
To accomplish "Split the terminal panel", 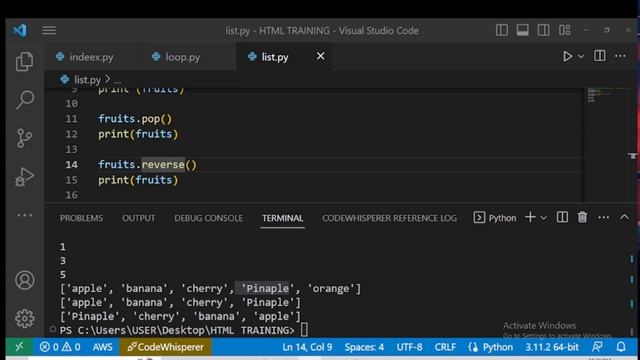I will tap(562, 218).
